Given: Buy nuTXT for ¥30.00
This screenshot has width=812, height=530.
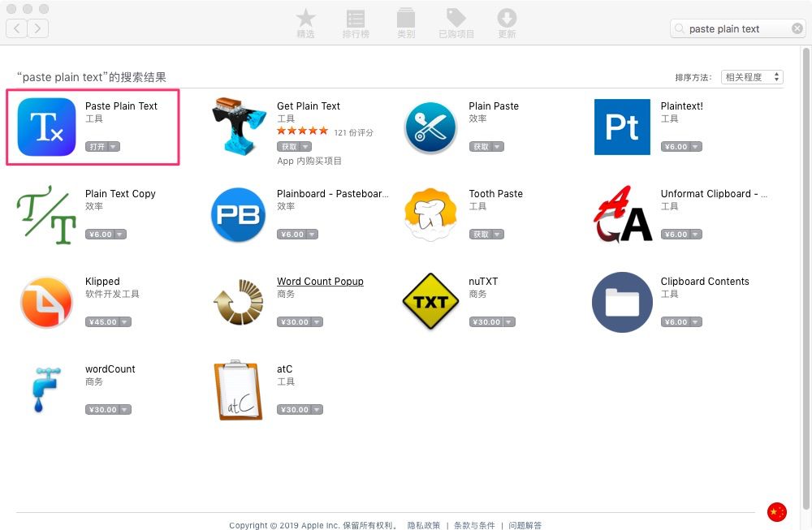Looking at the screenshot, I should point(486,322).
